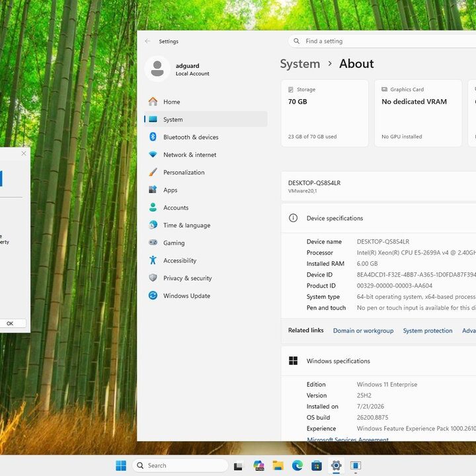Open Microsoft Store from the taskbar
476x476 pixels.
pyautogui.click(x=317, y=465)
